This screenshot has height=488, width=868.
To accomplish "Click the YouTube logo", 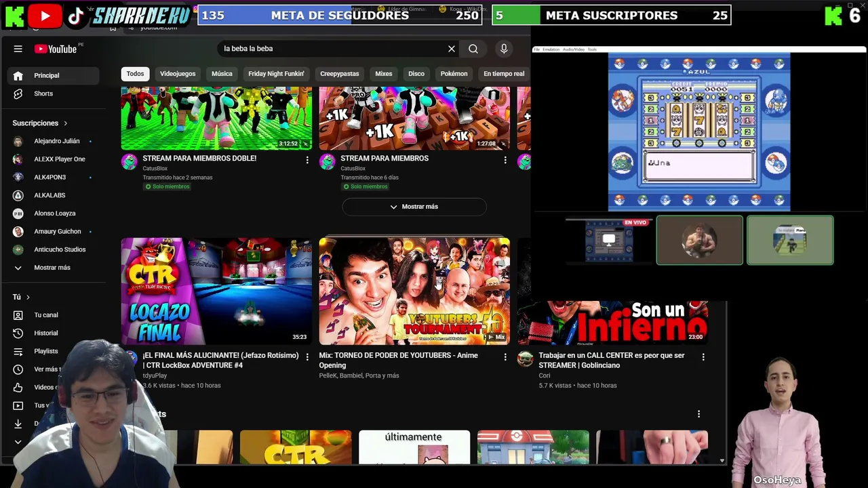I will click(x=56, y=49).
